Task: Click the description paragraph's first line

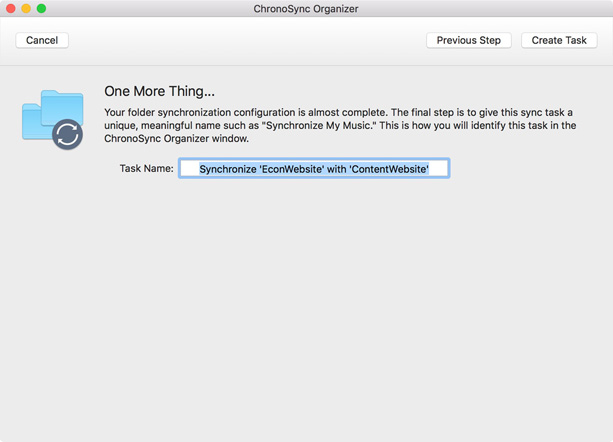Action: [338, 113]
